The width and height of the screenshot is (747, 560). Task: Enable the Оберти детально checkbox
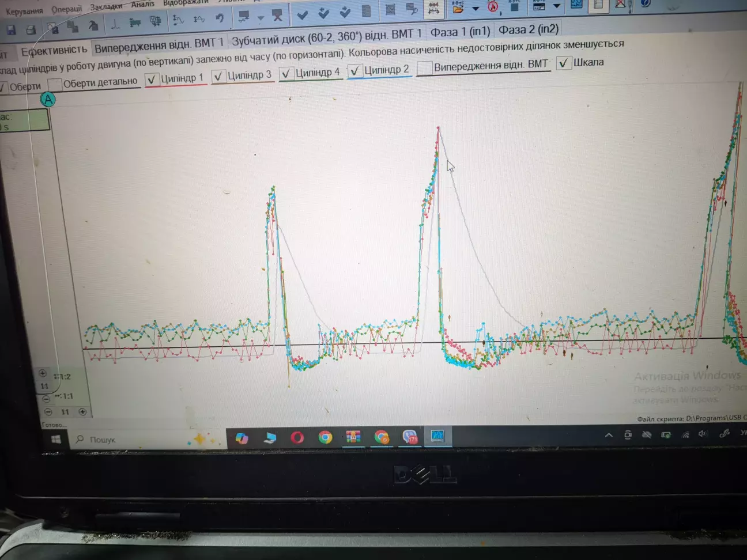[55, 84]
